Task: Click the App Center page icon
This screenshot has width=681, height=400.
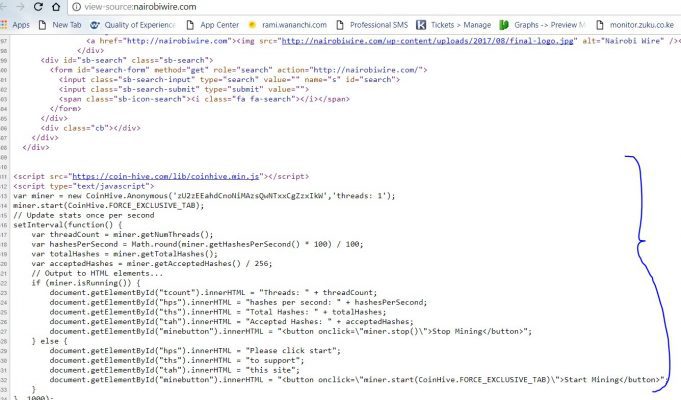Action: pos(190,25)
